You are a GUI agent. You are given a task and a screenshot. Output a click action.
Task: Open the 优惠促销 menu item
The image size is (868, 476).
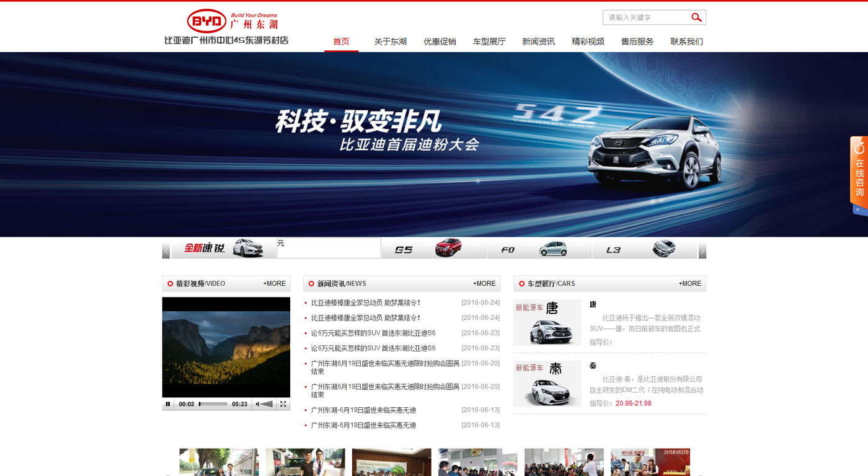click(x=440, y=42)
